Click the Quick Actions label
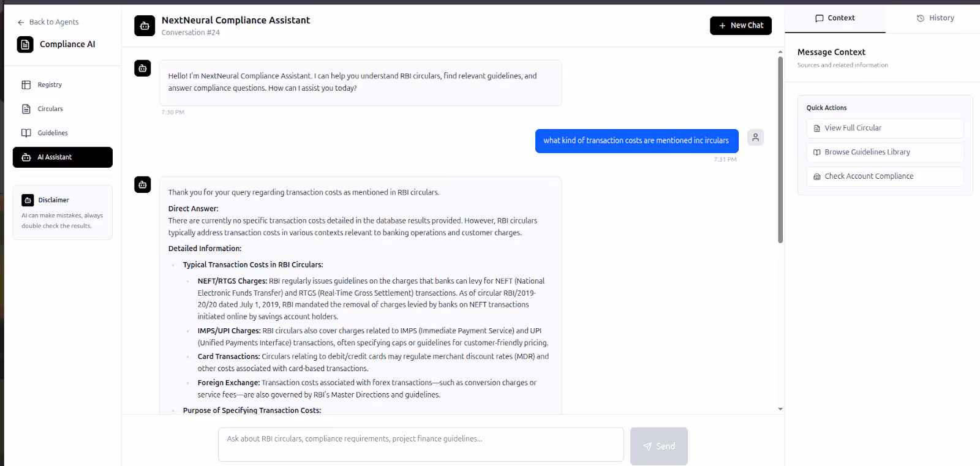The height and width of the screenshot is (466, 980). point(826,108)
